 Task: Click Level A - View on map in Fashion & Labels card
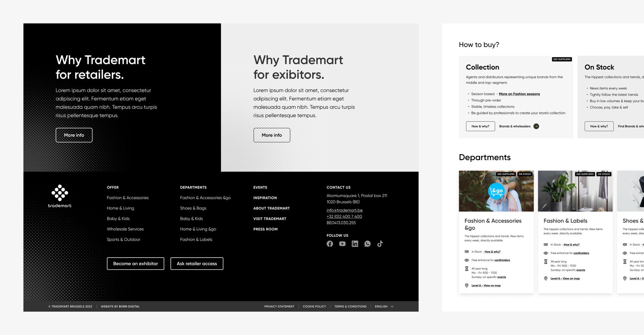[565, 279]
